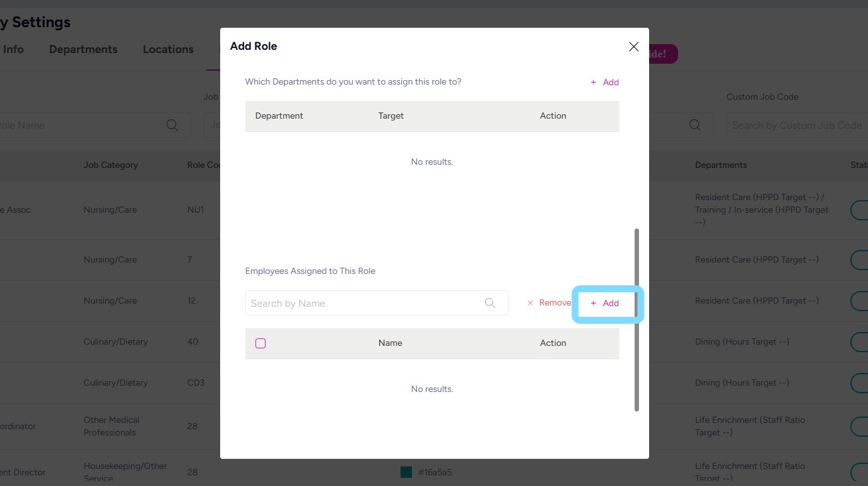This screenshot has width=868, height=486.
Task: Click the magnifier icon in Search by Name
Action: click(x=490, y=303)
